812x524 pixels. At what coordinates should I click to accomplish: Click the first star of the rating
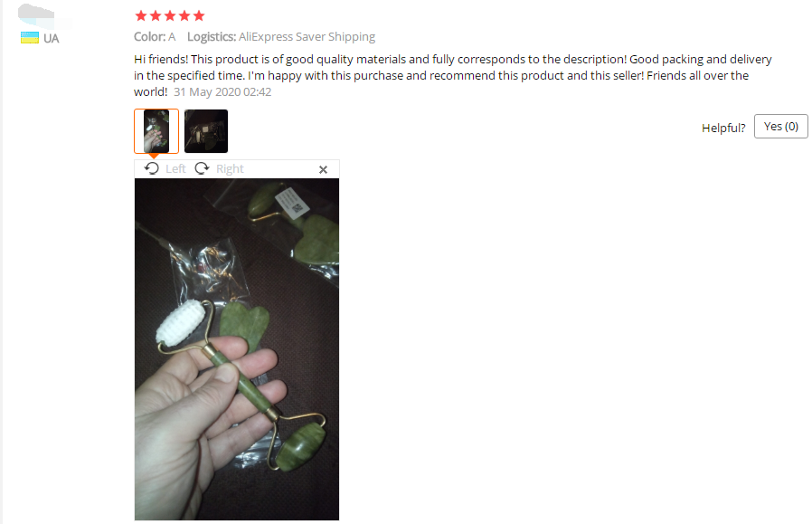141,15
